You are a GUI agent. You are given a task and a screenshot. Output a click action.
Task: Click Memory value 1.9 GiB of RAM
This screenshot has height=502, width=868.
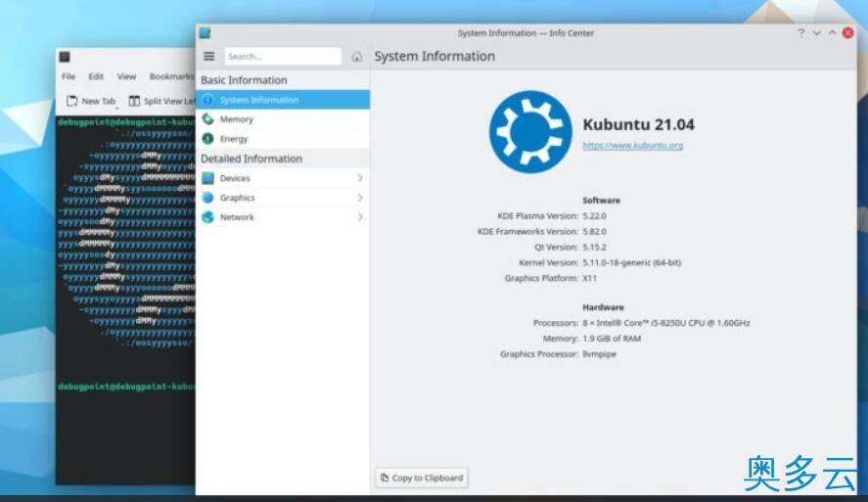(x=612, y=339)
